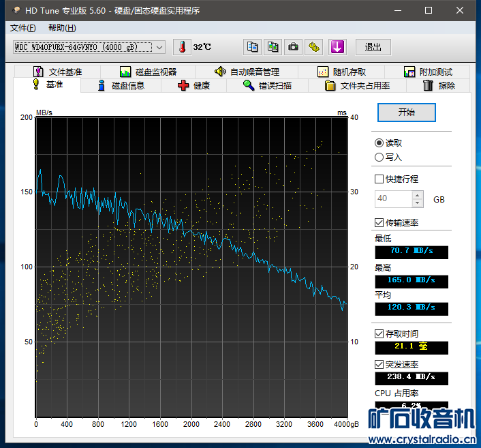481x448 pixels.
Task: Switch to the 错误扫描 tab
Action: coord(267,85)
